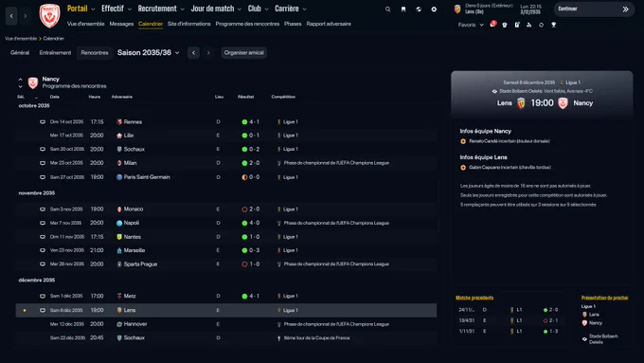Click the trophy icon in favourites bar
This screenshot has width=644, height=363.
pos(554,25)
